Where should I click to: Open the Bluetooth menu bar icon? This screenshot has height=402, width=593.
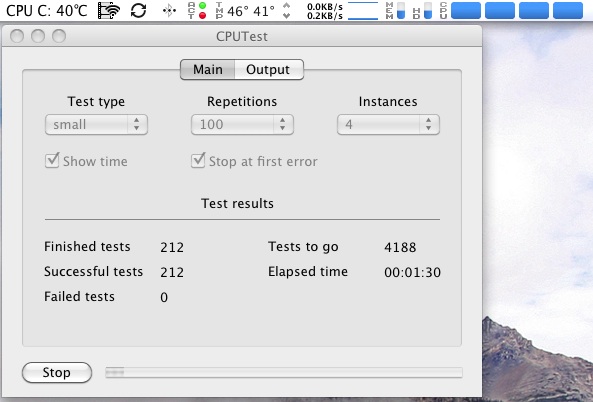[x=169, y=11]
